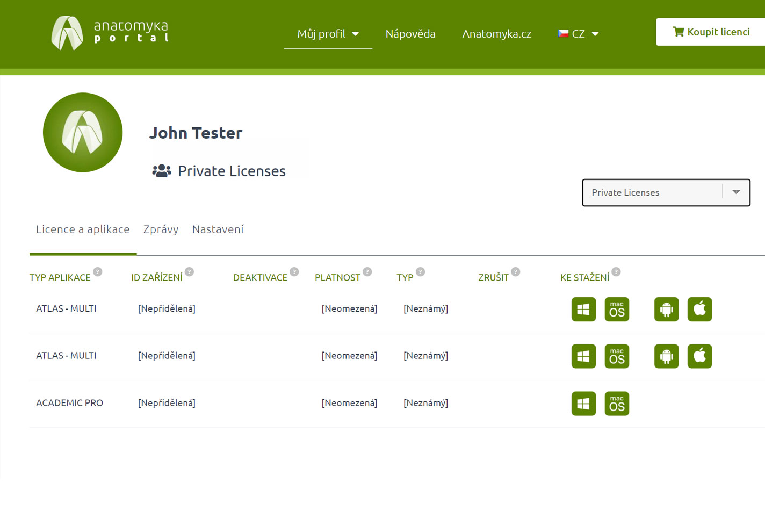Click the KE STAŽENÍ column header

coord(584,278)
